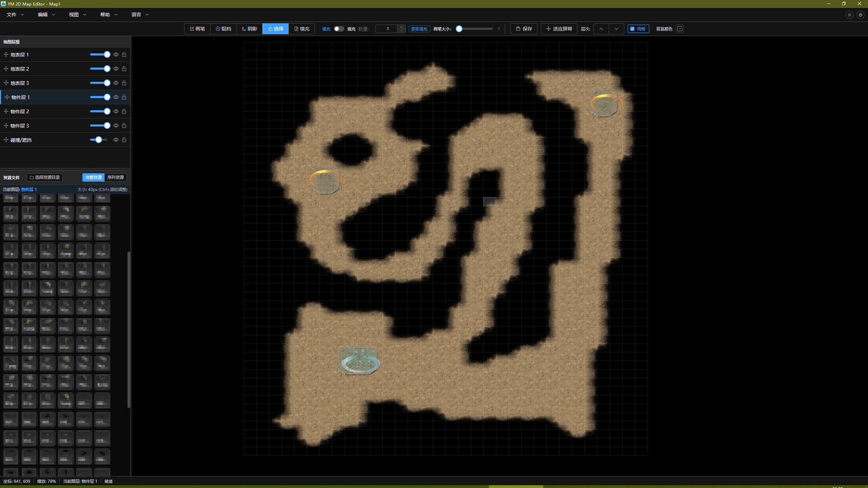Select the 画笔 brush tool
Image resolution: width=868 pixels, height=488 pixels.
click(197, 29)
